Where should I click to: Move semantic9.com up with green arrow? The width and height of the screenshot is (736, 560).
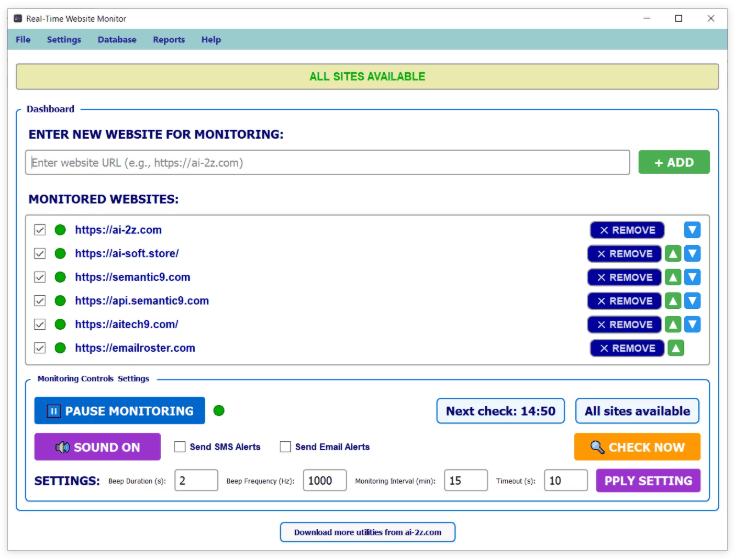pos(673,277)
